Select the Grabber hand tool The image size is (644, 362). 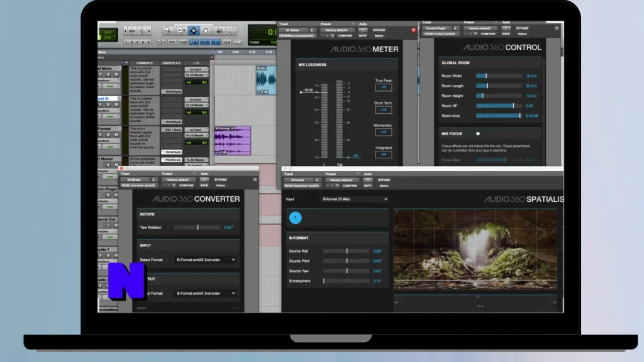coord(206,30)
